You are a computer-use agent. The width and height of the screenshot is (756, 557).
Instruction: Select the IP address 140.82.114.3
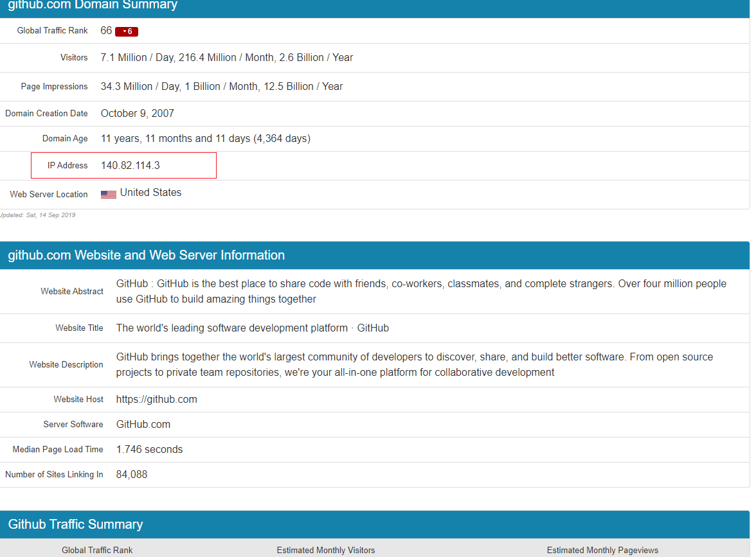(130, 165)
